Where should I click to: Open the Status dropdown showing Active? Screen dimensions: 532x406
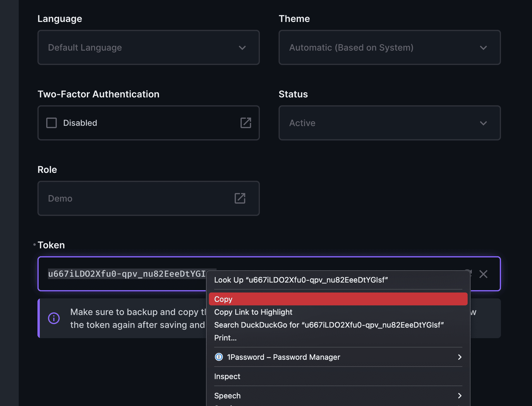389,123
